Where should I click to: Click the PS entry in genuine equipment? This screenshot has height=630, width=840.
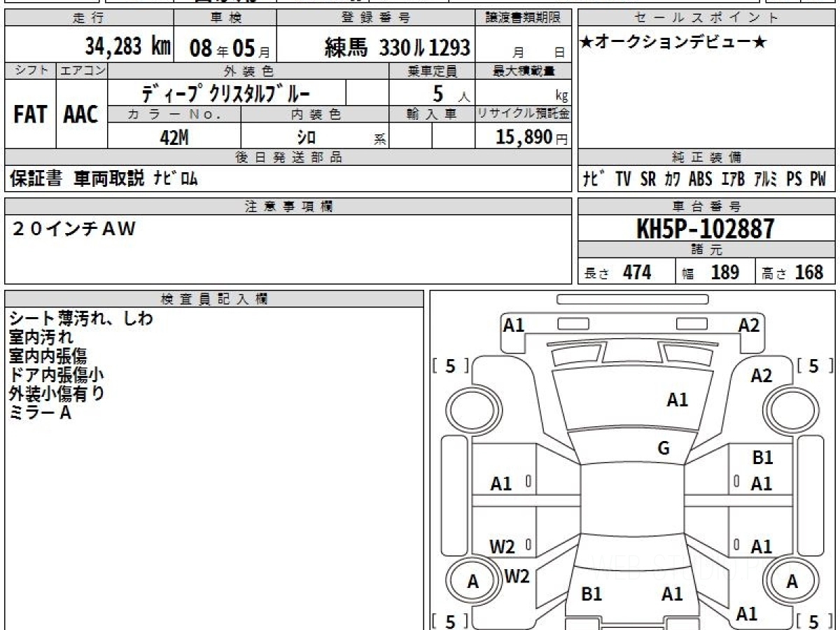[794, 179]
